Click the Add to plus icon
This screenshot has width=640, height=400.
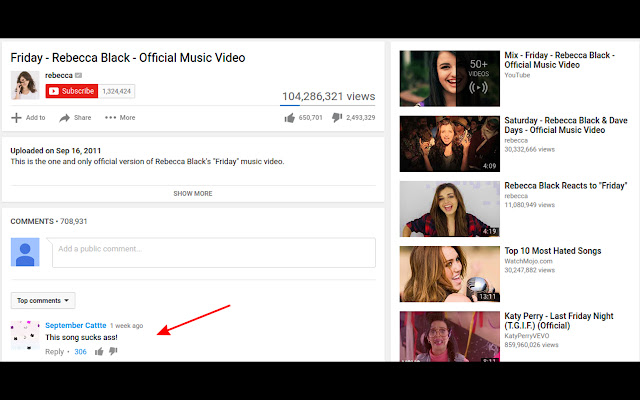16,118
